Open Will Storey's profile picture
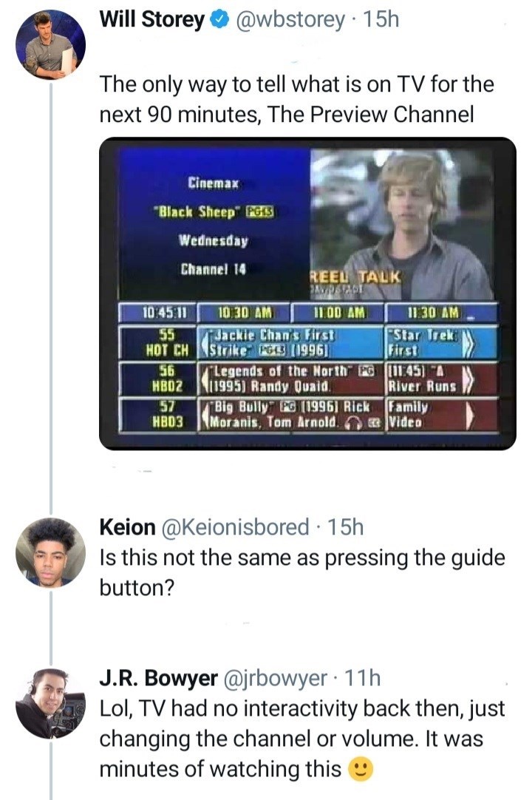 click(x=50, y=47)
